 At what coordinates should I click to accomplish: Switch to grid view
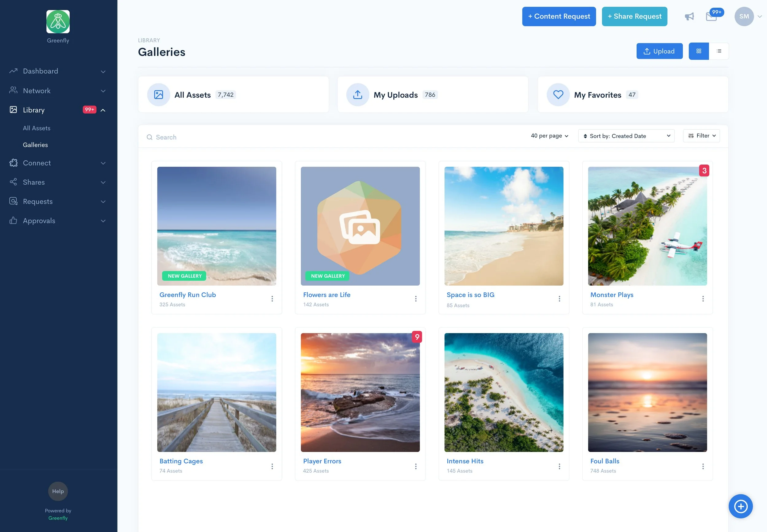pyautogui.click(x=699, y=51)
